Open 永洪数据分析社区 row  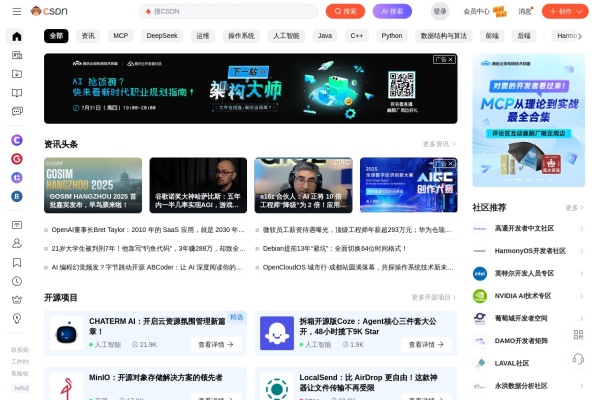pos(528,386)
